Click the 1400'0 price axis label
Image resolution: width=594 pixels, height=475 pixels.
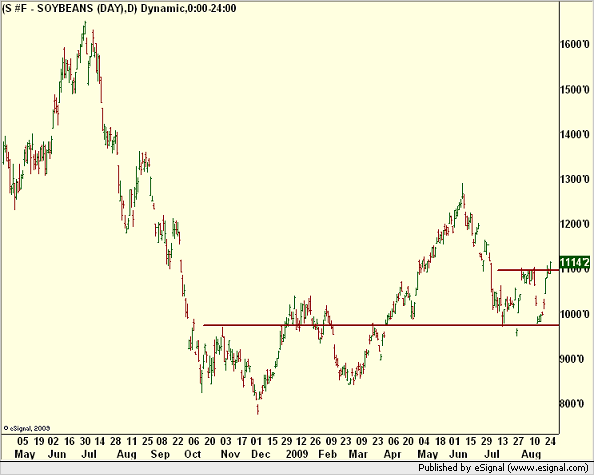pyautogui.click(x=575, y=134)
